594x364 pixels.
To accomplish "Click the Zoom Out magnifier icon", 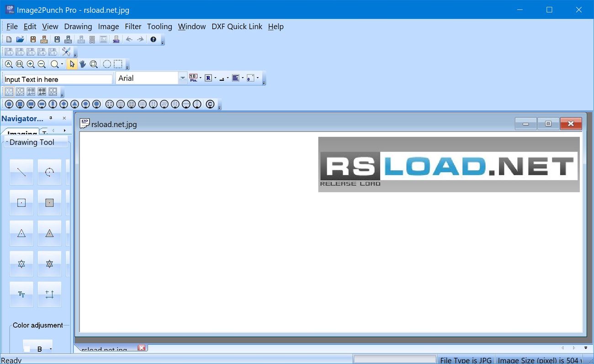I will click(x=42, y=64).
